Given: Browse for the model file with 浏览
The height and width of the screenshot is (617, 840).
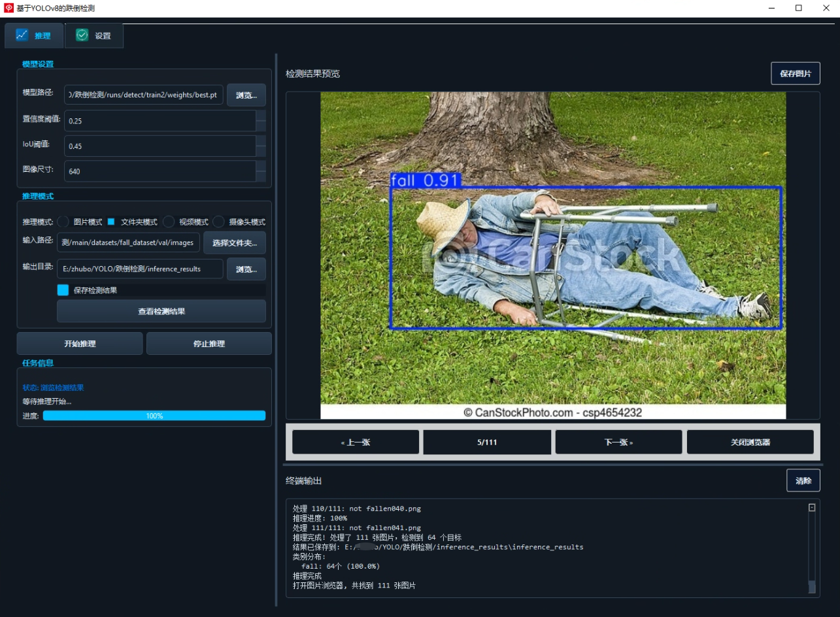Looking at the screenshot, I should point(246,95).
